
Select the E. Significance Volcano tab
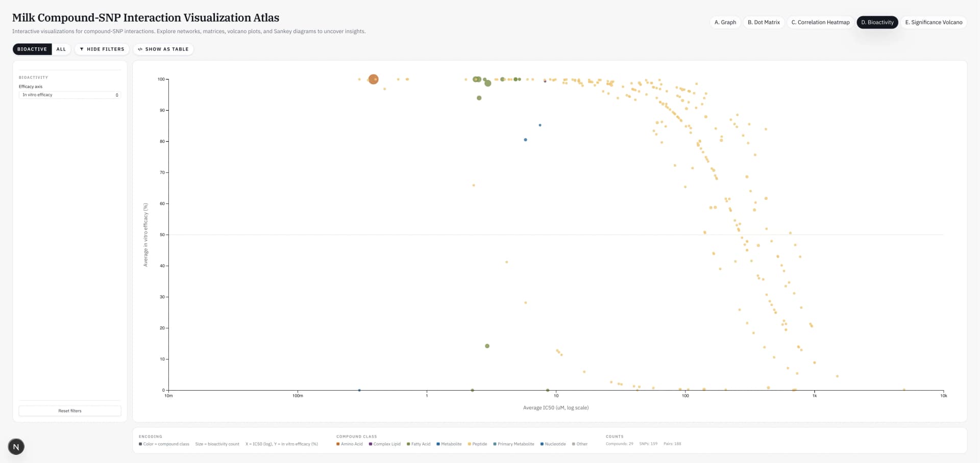(x=934, y=22)
